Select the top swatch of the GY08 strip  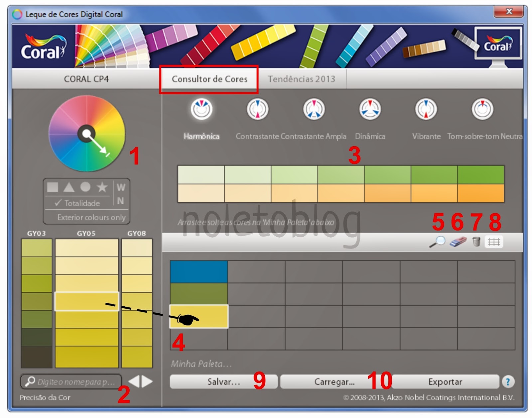tap(137, 248)
